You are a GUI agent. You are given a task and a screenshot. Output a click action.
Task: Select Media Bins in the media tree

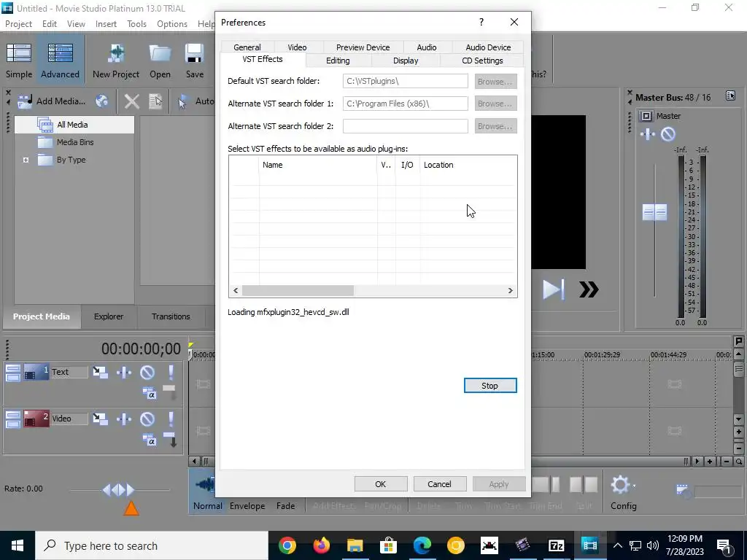click(x=75, y=142)
